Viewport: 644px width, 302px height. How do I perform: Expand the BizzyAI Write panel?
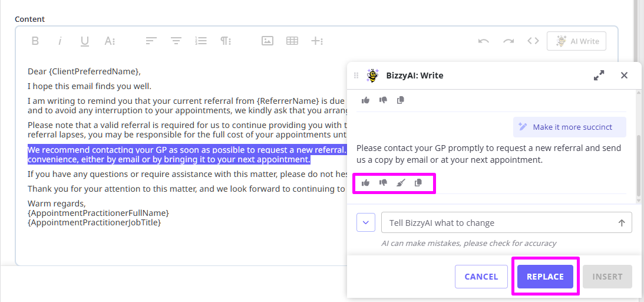[x=599, y=75]
